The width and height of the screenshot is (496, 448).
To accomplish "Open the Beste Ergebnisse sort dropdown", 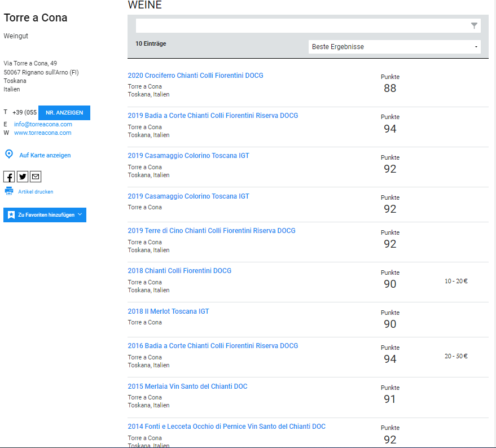I will pos(394,47).
